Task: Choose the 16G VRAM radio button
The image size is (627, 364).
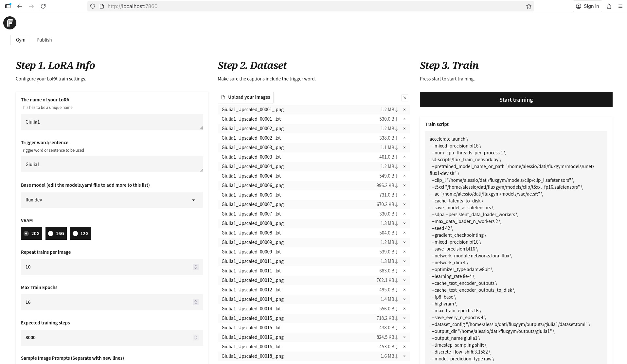Action: pos(56,234)
